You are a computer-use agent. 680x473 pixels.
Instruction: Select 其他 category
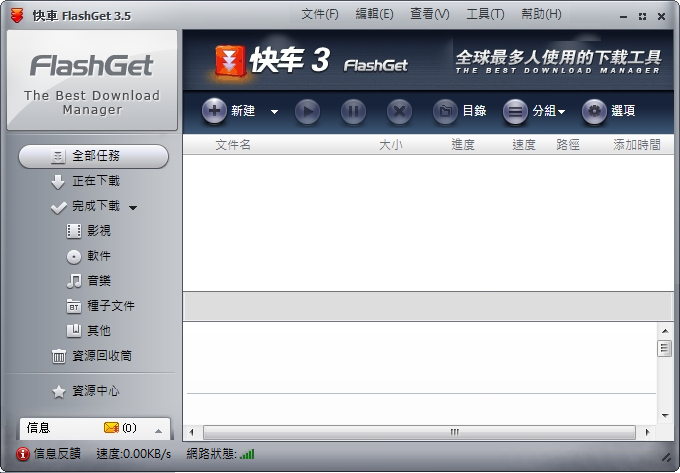pos(99,331)
